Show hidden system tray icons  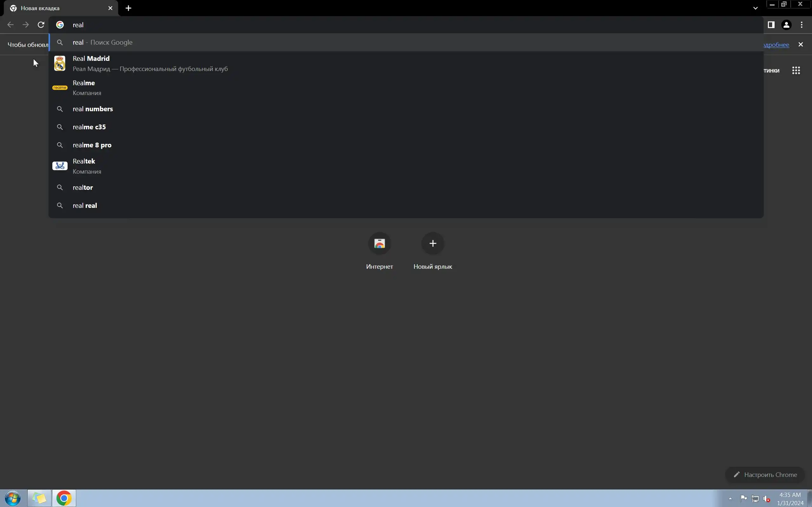(730, 498)
